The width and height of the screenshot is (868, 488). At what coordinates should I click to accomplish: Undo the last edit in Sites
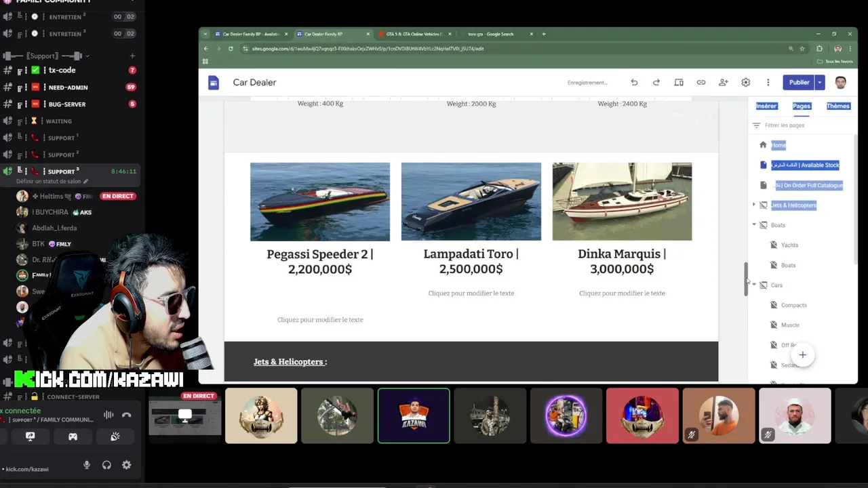634,83
